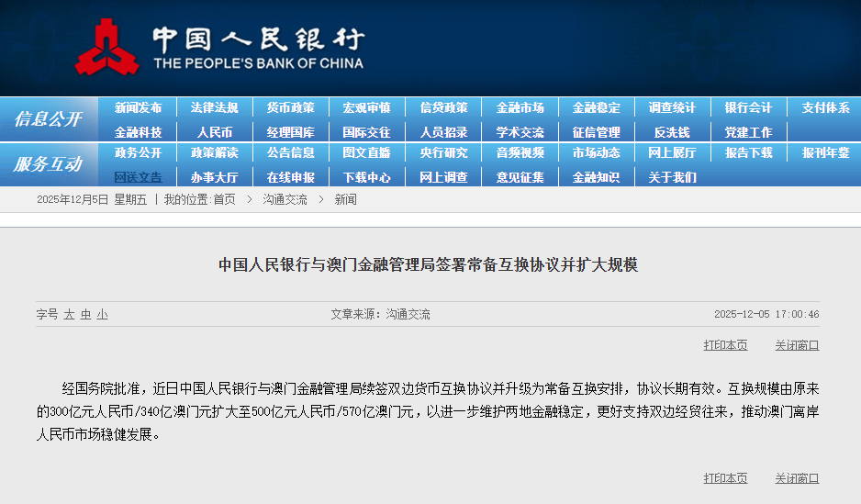Set font size to 中 (medium)

[85, 314]
